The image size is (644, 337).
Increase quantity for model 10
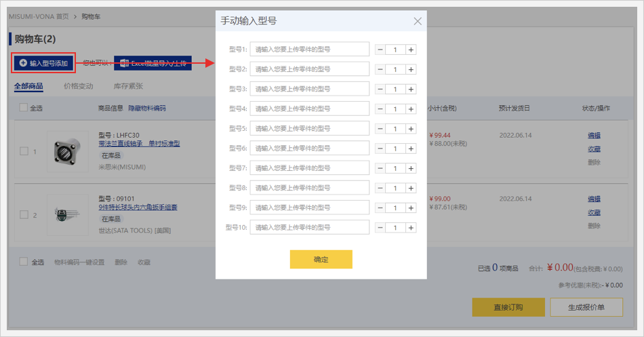(x=411, y=228)
